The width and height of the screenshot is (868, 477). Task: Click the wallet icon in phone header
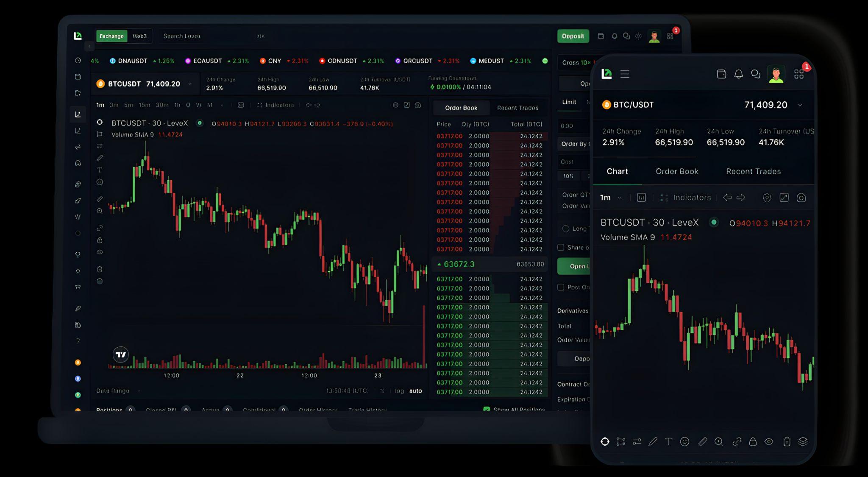tap(721, 74)
